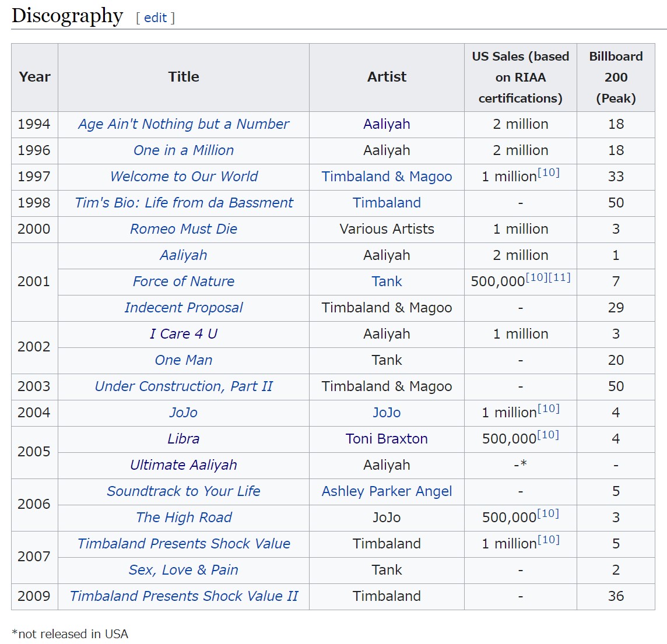Open the Force of Nature link
The height and width of the screenshot is (644, 667).
pyautogui.click(x=183, y=281)
